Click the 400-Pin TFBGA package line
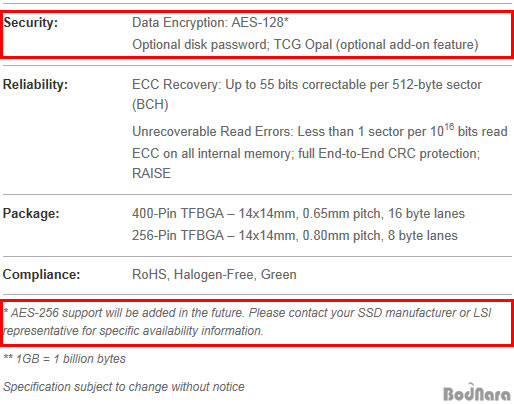The height and width of the screenshot is (404, 514). pos(298,213)
